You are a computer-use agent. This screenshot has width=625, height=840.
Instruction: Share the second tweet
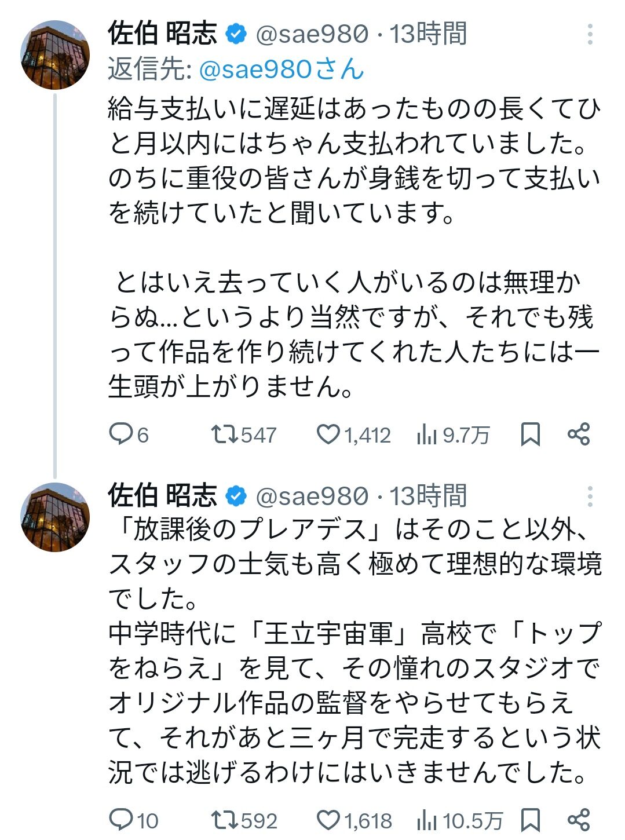pyautogui.click(x=578, y=819)
